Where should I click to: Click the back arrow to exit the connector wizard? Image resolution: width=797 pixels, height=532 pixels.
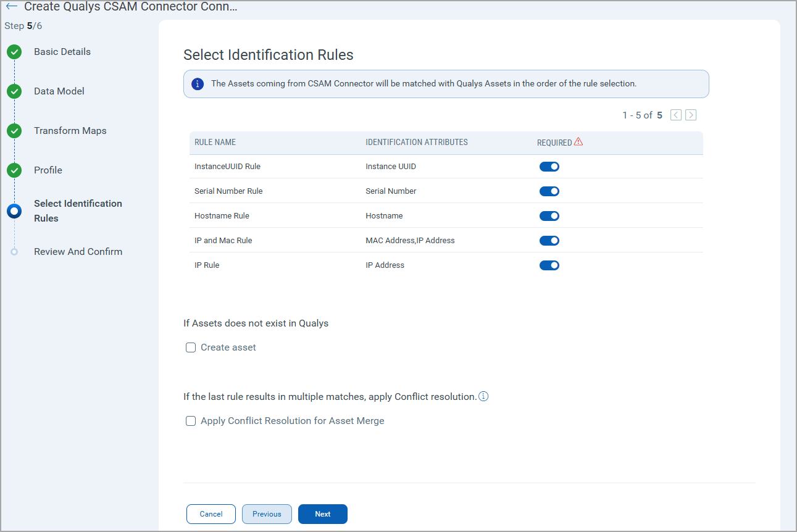pyautogui.click(x=10, y=6)
